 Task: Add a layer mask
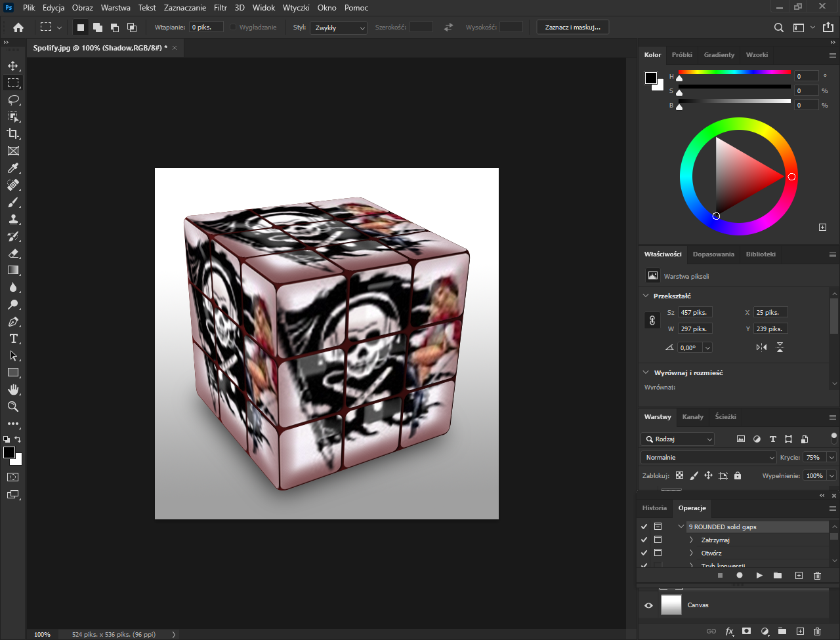coord(746,631)
